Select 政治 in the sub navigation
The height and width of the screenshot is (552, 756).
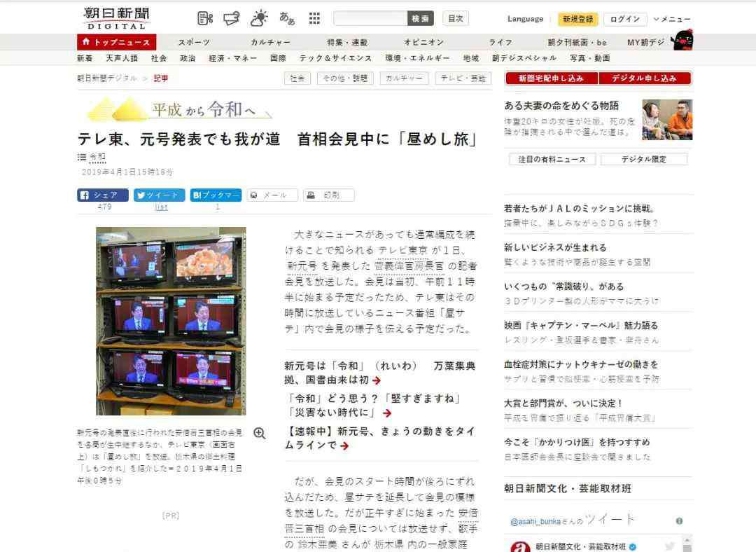[188, 58]
